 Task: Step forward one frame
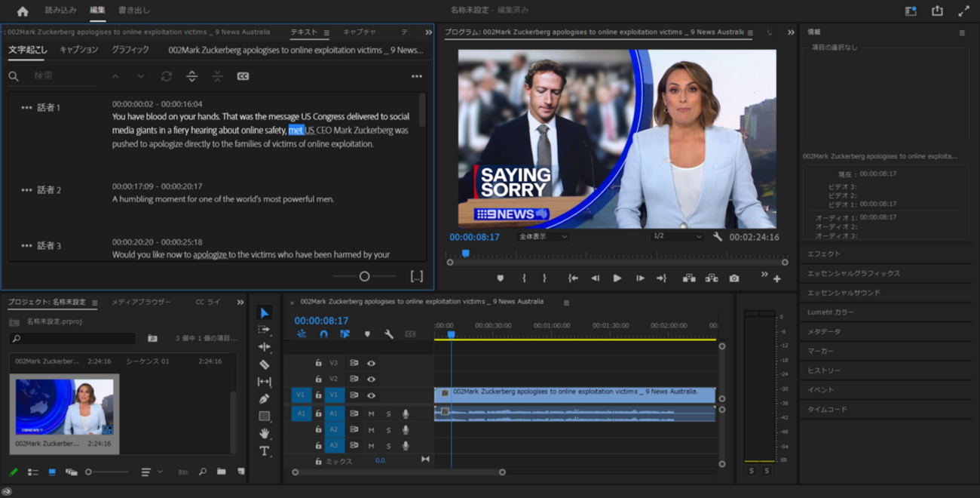[x=640, y=278]
